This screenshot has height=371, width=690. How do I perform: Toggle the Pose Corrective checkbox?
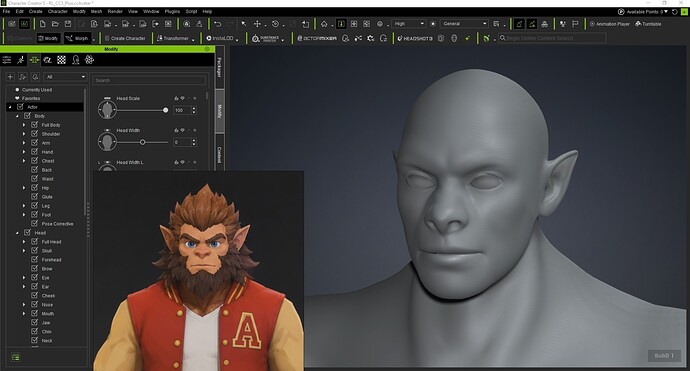pos(34,224)
